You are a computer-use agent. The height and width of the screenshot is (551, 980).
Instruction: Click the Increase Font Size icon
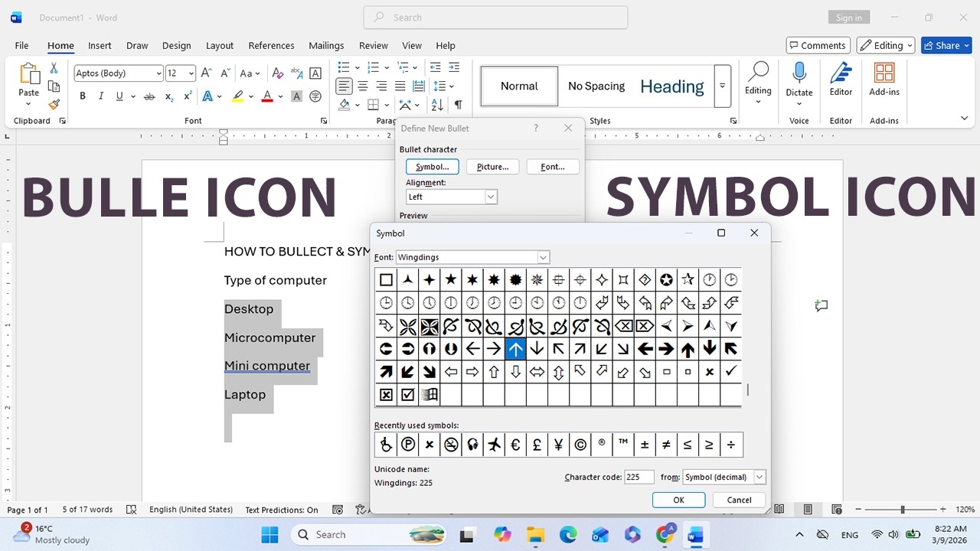(205, 73)
